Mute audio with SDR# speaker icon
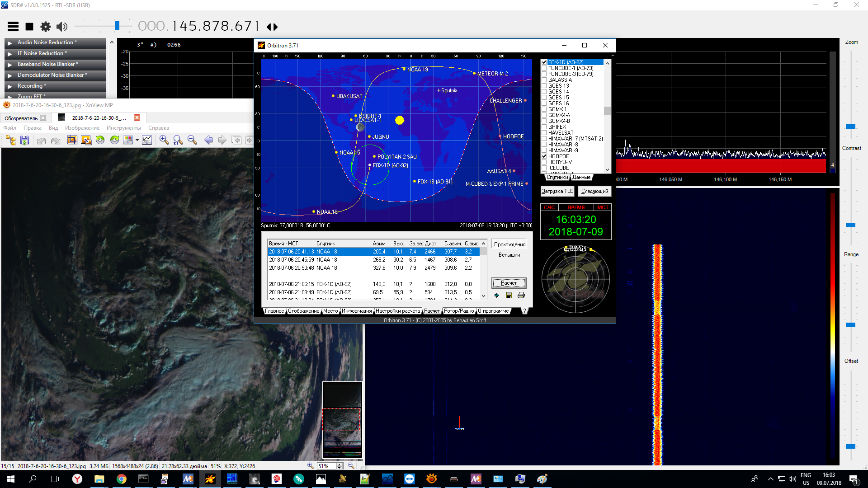The width and height of the screenshot is (868, 488). point(62,27)
